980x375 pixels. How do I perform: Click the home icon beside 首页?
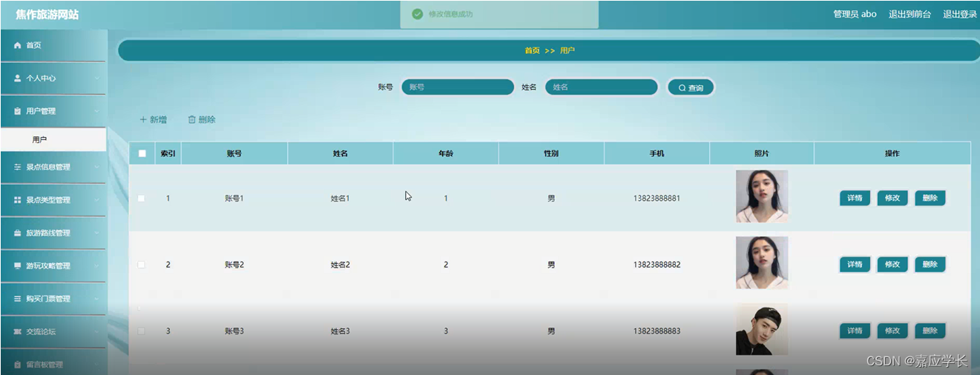[x=18, y=46]
